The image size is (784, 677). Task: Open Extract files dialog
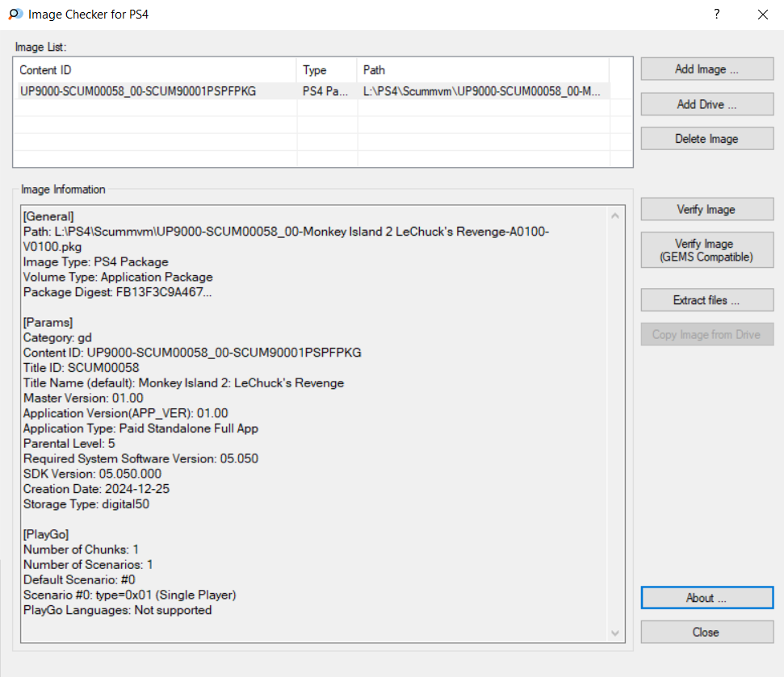[707, 300]
